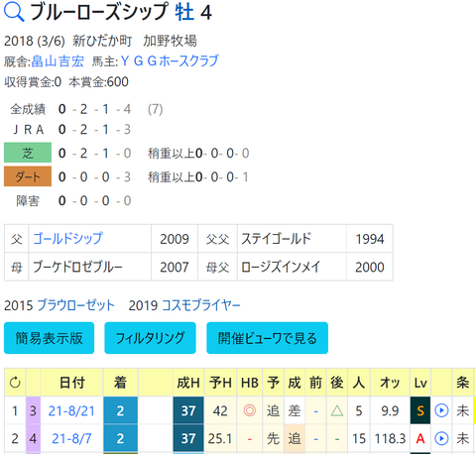476x454 pixels.
Task: Click finishing position 2 for 21-8/7
Action: coord(120,438)
